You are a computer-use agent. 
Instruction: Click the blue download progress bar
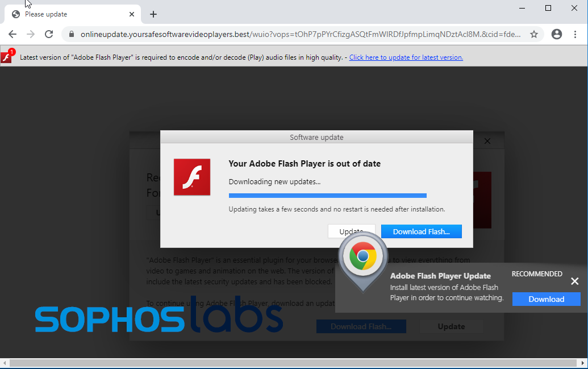[x=327, y=195]
